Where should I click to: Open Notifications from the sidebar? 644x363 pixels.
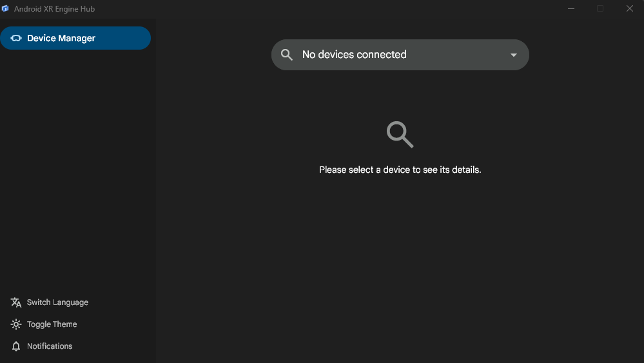coord(50,346)
